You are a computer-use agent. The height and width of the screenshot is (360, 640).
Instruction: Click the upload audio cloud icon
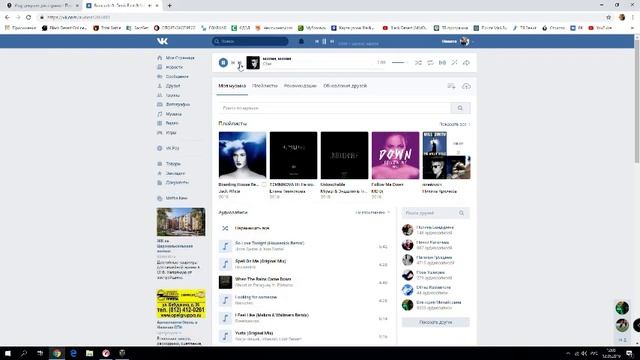466,86
